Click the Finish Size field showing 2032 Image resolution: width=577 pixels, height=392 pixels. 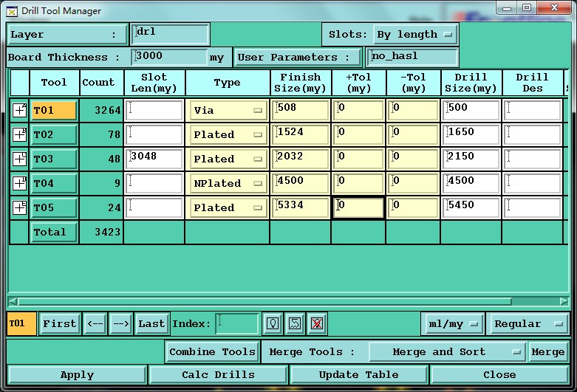[300, 159]
